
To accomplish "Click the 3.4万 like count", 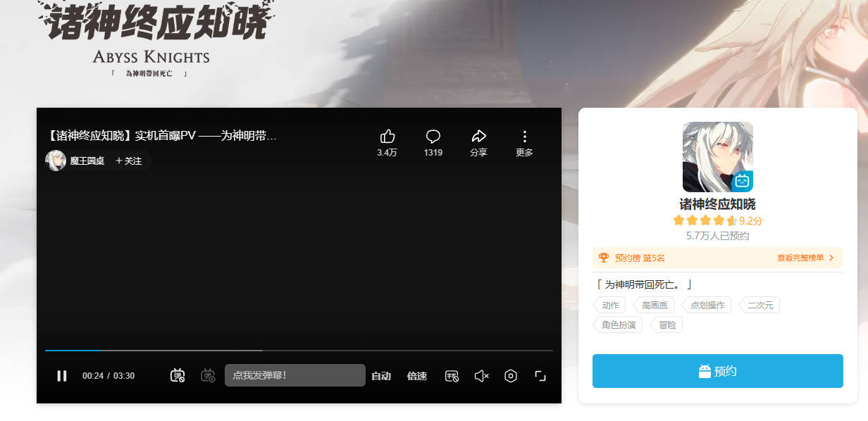I will pyautogui.click(x=387, y=152).
